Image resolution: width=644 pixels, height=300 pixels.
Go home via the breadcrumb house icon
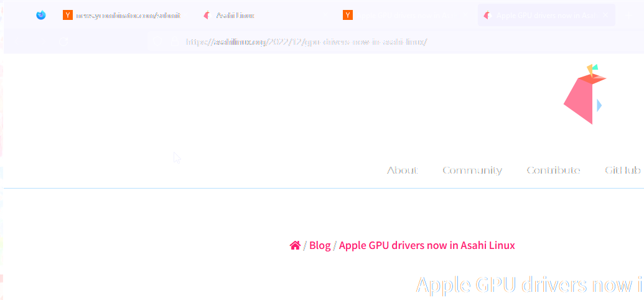click(295, 246)
